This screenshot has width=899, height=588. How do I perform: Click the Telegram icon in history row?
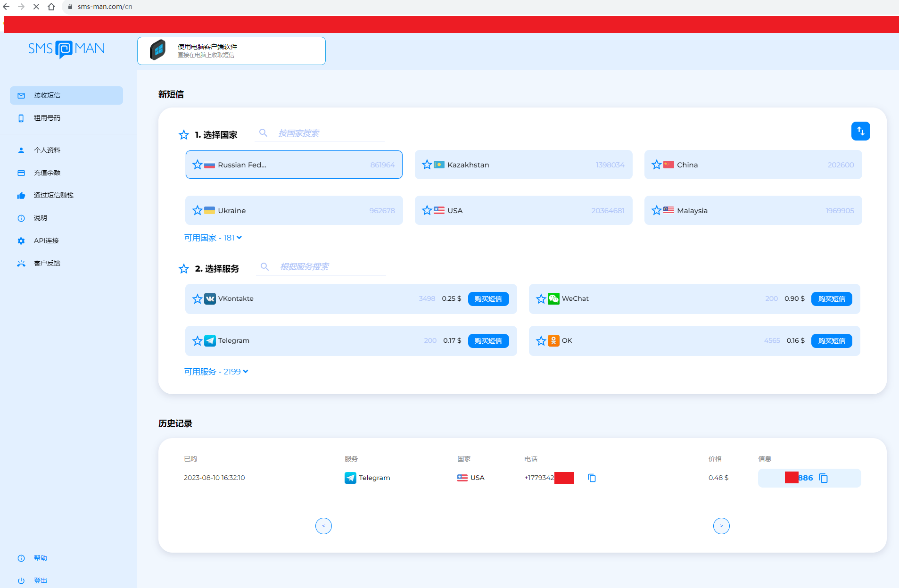pos(350,478)
